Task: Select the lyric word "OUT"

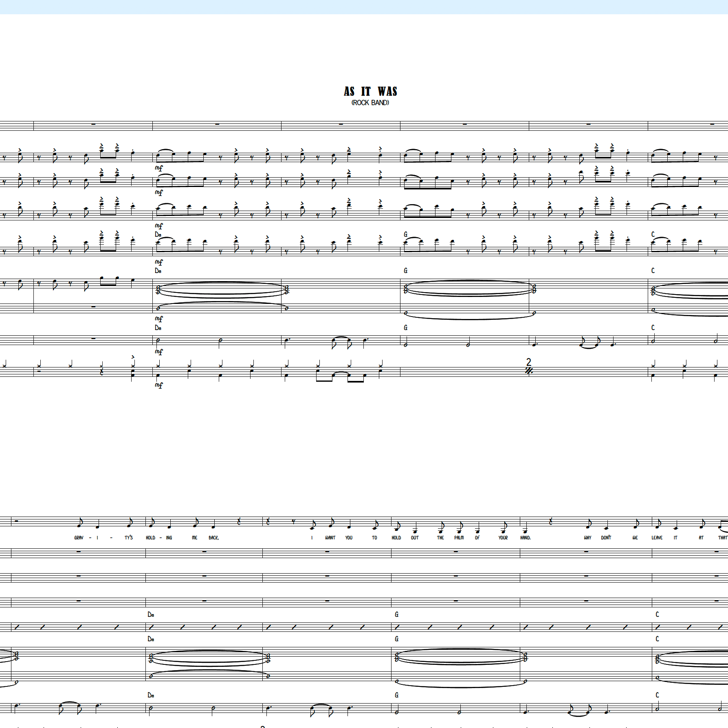Action: pos(415,538)
